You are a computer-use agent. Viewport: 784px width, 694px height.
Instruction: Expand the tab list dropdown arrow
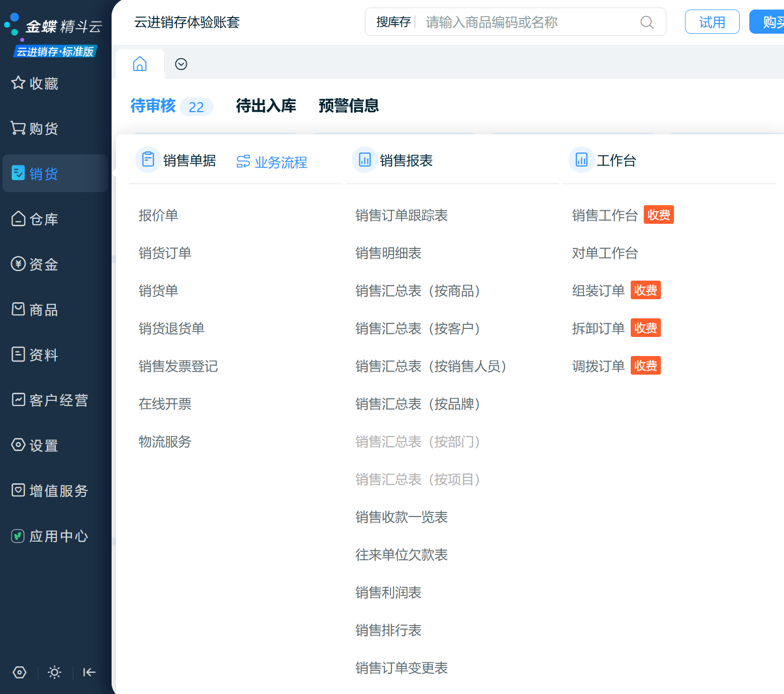click(x=181, y=64)
